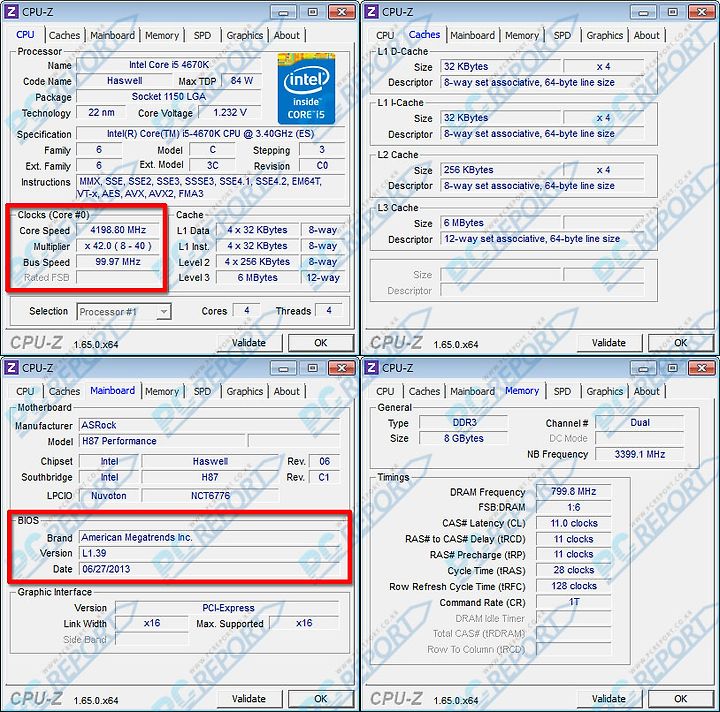Click the LPCIO model NCT6776
The image size is (720, 712).
(x=210, y=496)
